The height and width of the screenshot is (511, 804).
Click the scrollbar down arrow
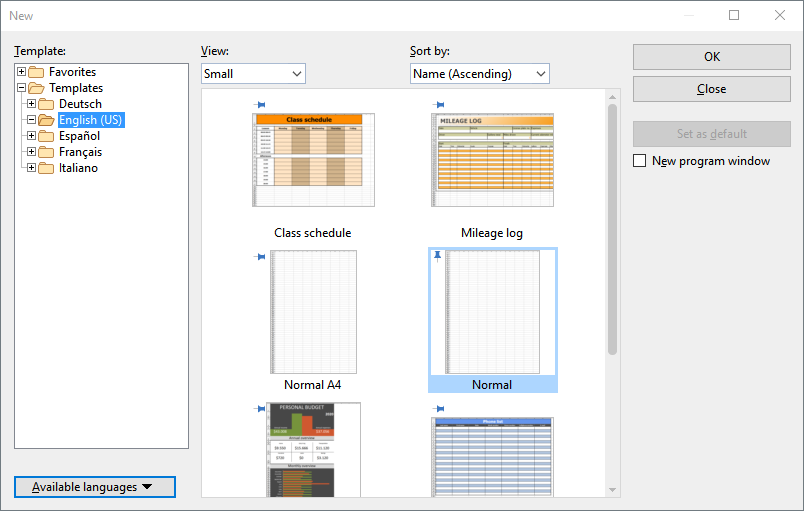(x=612, y=490)
